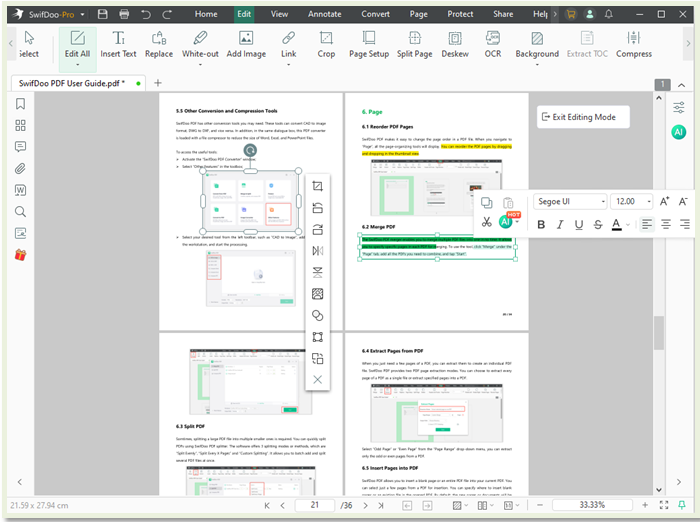This screenshot has height=522, width=700.
Task: Open the Compress tool
Action: coord(633,44)
